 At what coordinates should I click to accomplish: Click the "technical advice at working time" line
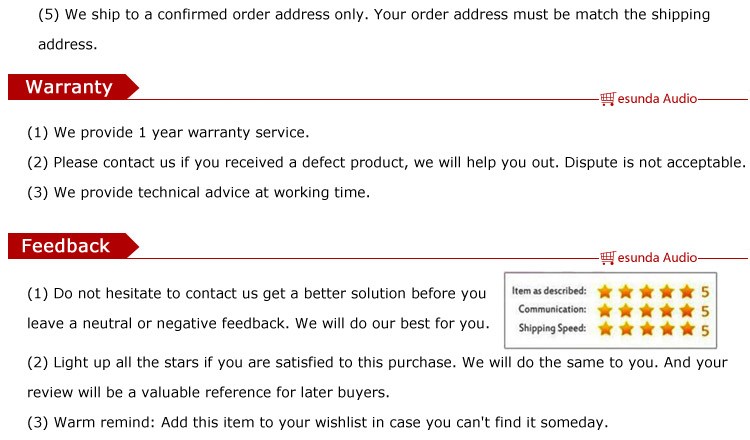[198, 193]
